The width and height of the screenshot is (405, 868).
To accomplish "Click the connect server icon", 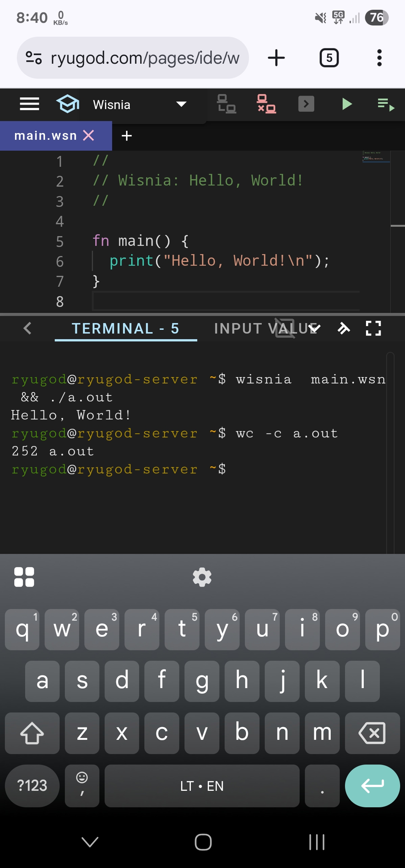I will click(226, 104).
